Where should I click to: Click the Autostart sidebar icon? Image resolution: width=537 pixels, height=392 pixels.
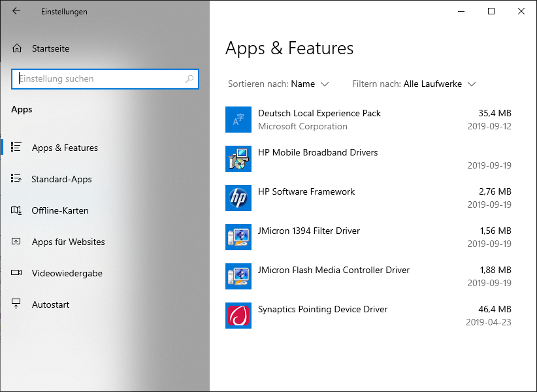click(16, 304)
